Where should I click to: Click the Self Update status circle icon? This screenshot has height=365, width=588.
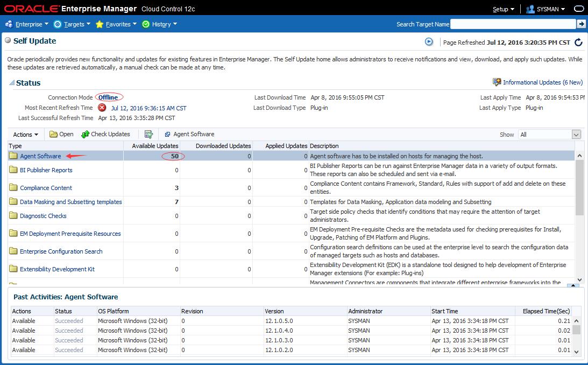(x=8, y=40)
